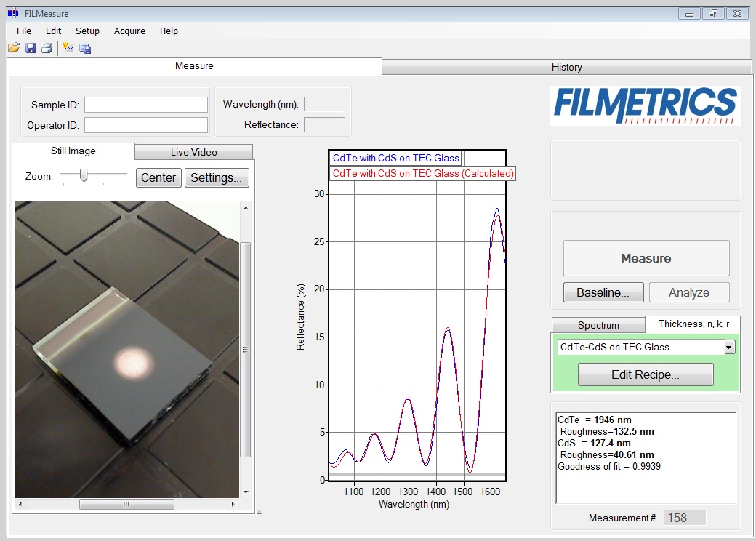Image resolution: width=756 pixels, height=541 pixels.
Task: Click the blue floppy disk save icon
Action: coord(31,48)
